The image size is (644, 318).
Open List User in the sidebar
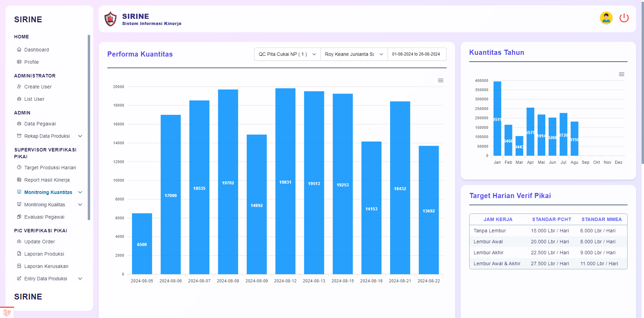coord(34,99)
